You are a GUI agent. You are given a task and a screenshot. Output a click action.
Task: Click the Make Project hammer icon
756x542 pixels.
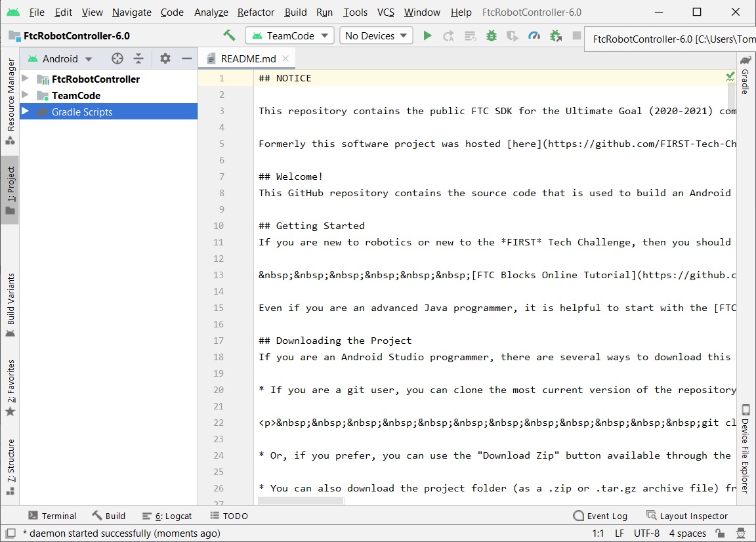pos(229,35)
